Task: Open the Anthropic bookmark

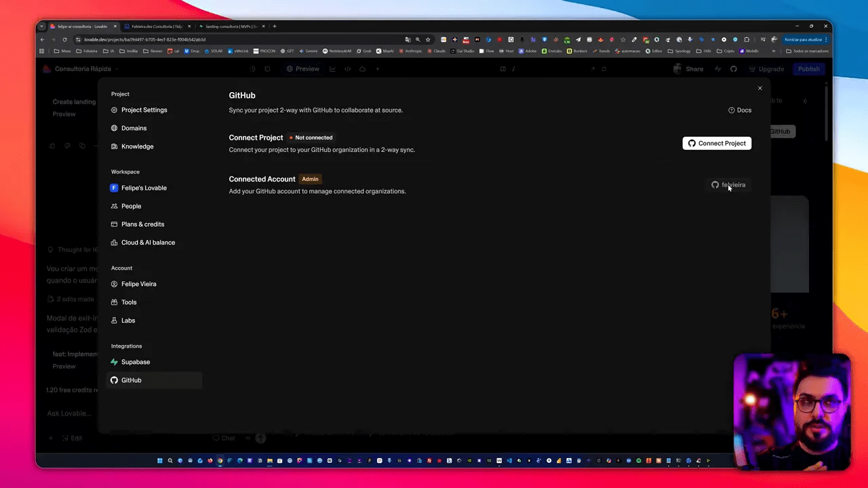Action: [410, 51]
